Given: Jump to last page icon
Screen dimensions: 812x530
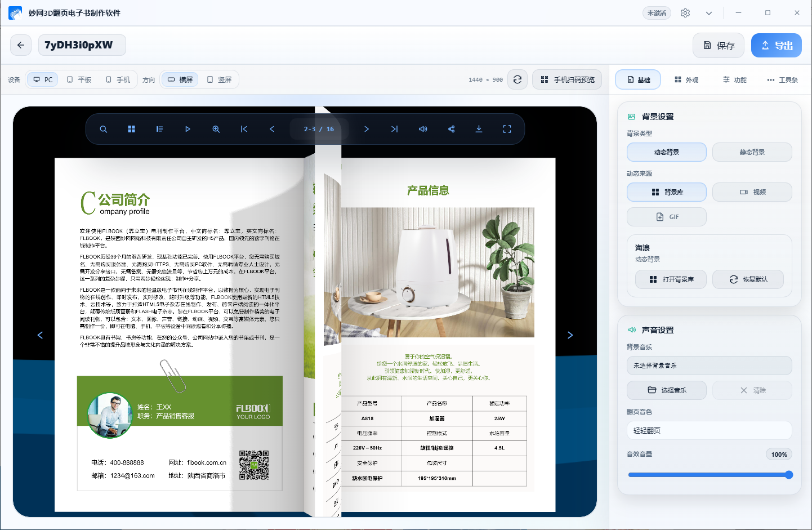Looking at the screenshot, I should (x=394, y=129).
